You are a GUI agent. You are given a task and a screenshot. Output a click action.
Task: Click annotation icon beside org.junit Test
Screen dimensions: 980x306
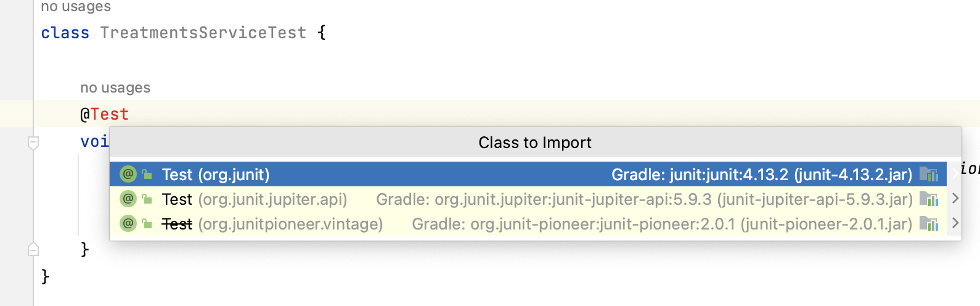(x=128, y=174)
